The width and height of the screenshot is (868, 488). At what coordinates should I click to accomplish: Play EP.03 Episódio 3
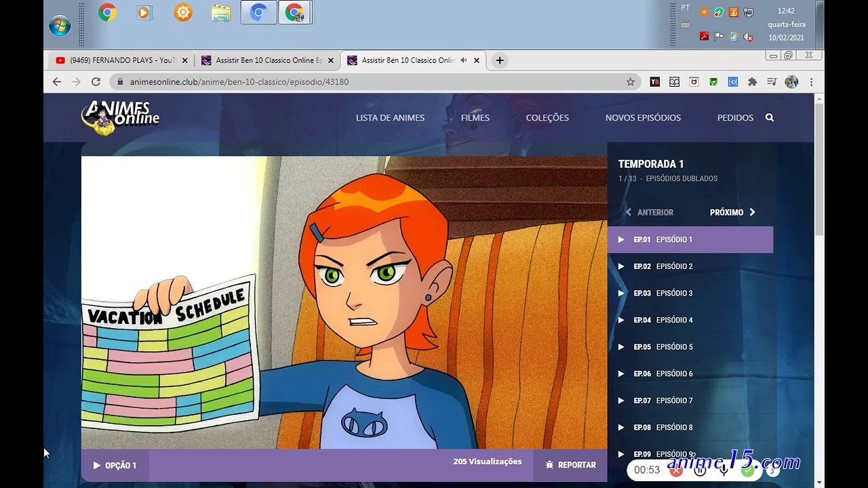tap(690, 293)
